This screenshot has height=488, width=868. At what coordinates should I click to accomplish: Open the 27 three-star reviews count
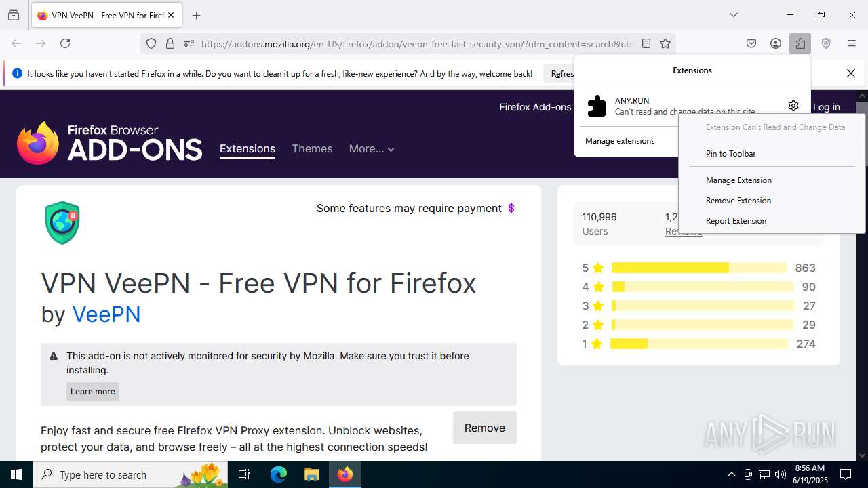809,306
